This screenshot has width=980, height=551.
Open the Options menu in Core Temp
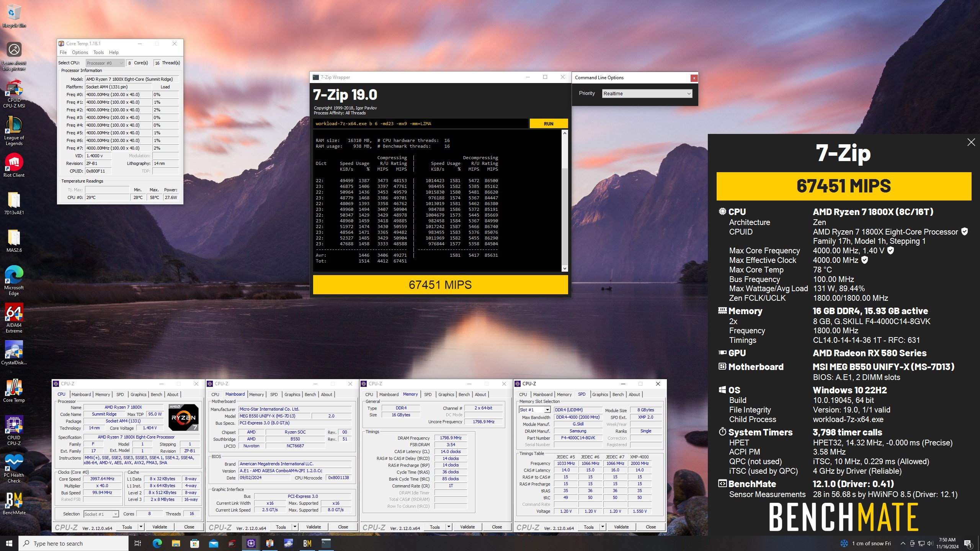click(80, 52)
